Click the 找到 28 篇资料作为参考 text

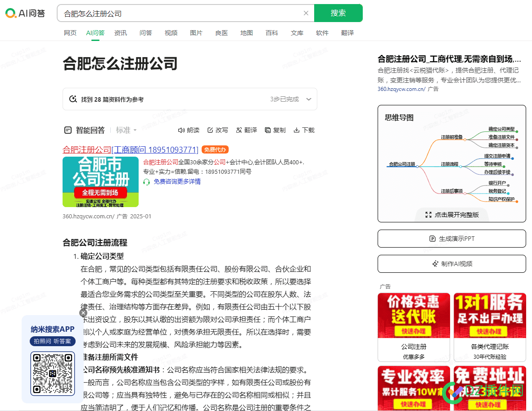(x=113, y=99)
